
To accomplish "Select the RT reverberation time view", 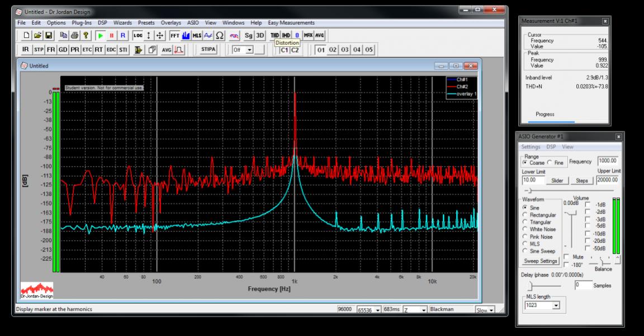I will (x=98, y=50).
